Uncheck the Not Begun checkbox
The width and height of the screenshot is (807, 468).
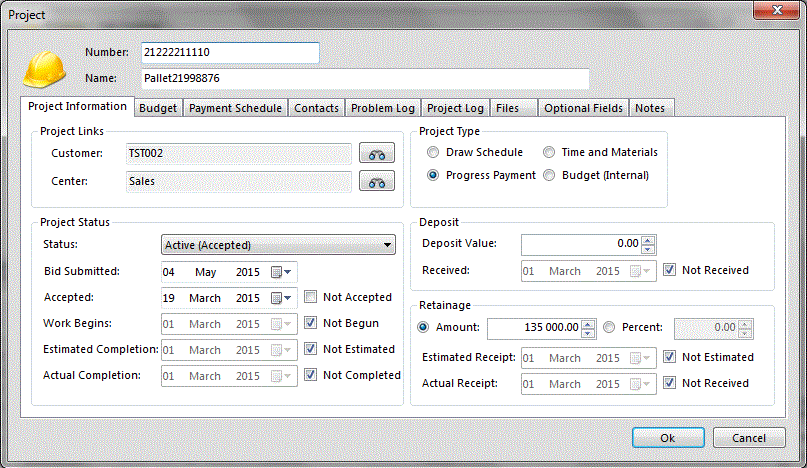pos(311,324)
